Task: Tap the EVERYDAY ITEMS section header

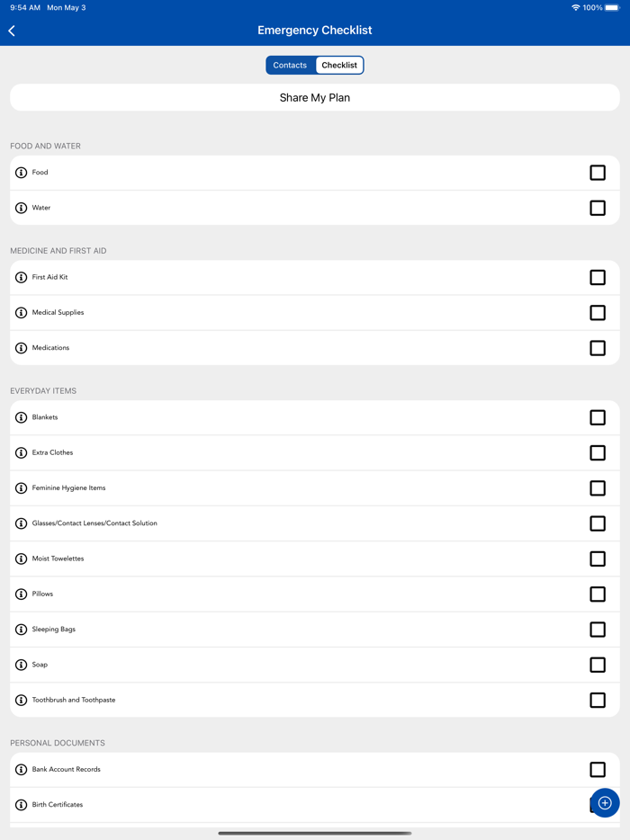Action: 43,391
